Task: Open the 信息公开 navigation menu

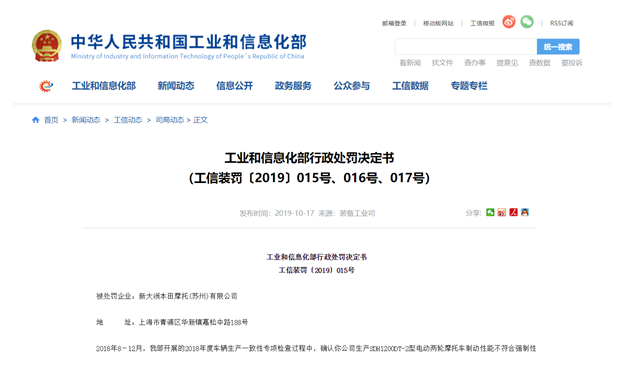Action: pos(235,86)
